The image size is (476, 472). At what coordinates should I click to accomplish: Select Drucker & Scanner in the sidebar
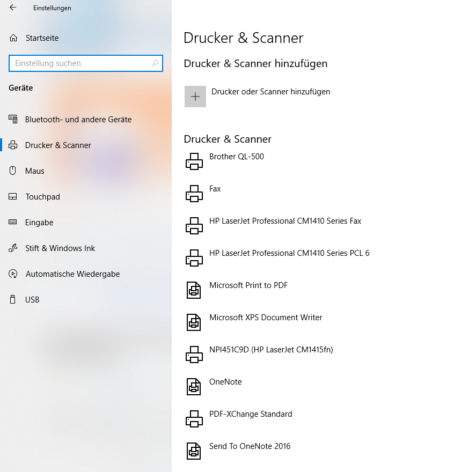[58, 145]
